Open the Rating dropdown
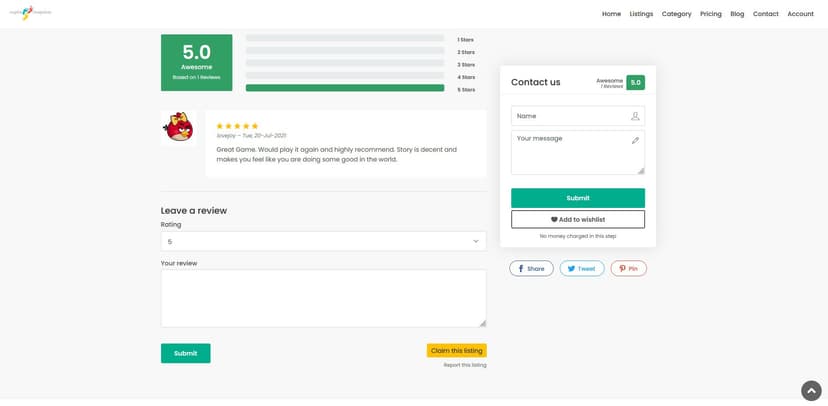Screen dimensions: 828x406 point(323,241)
